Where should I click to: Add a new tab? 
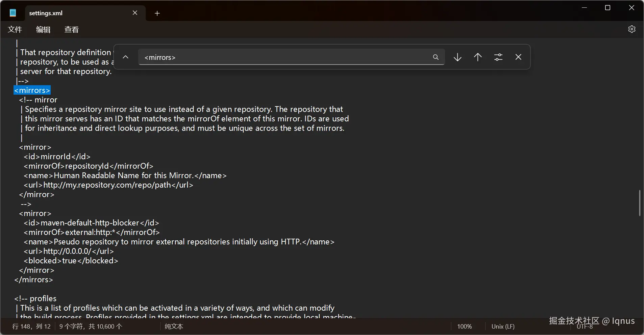[x=157, y=13]
